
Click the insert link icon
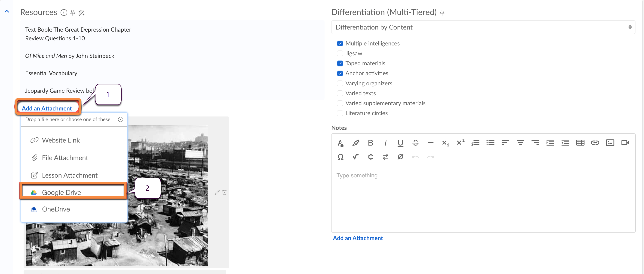click(595, 143)
